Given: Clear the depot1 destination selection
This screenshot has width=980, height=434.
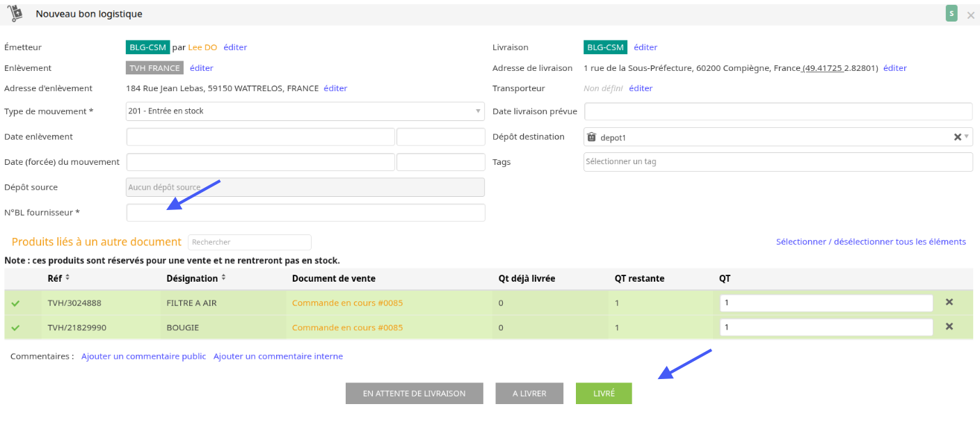Looking at the screenshot, I should [957, 137].
